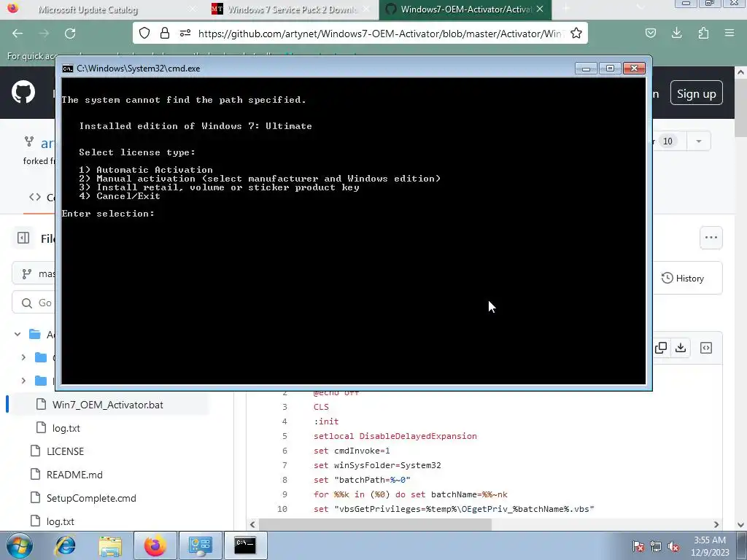747x560 pixels.
Task: Click line number 5 in the code view
Action: click(285, 436)
